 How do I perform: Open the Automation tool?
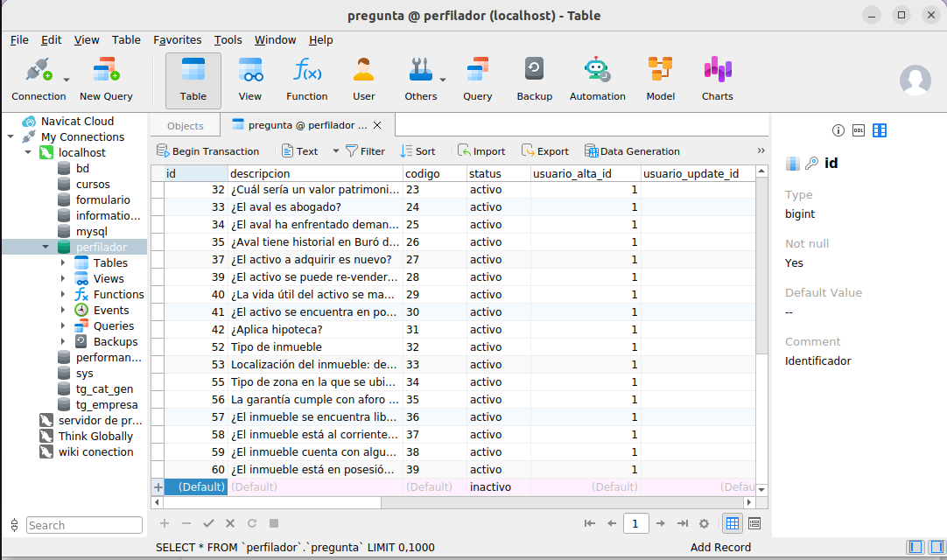597,80
